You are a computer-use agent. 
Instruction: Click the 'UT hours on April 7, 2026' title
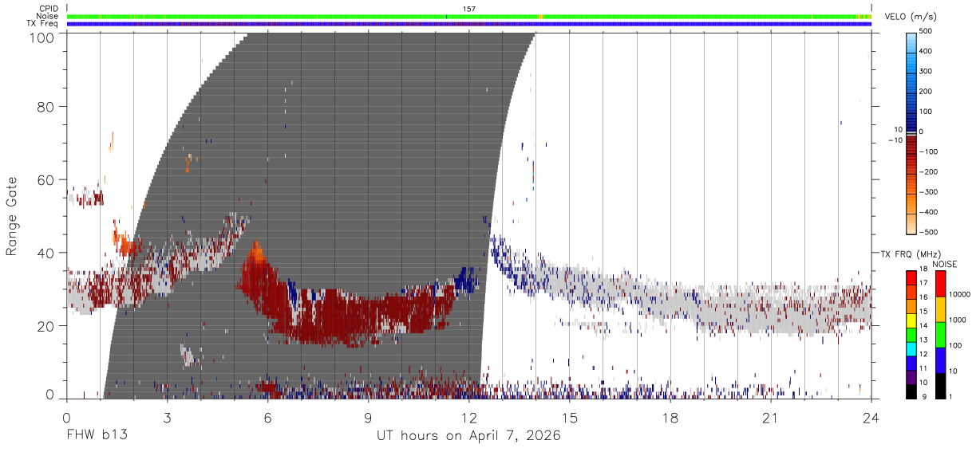click(469, 436)
